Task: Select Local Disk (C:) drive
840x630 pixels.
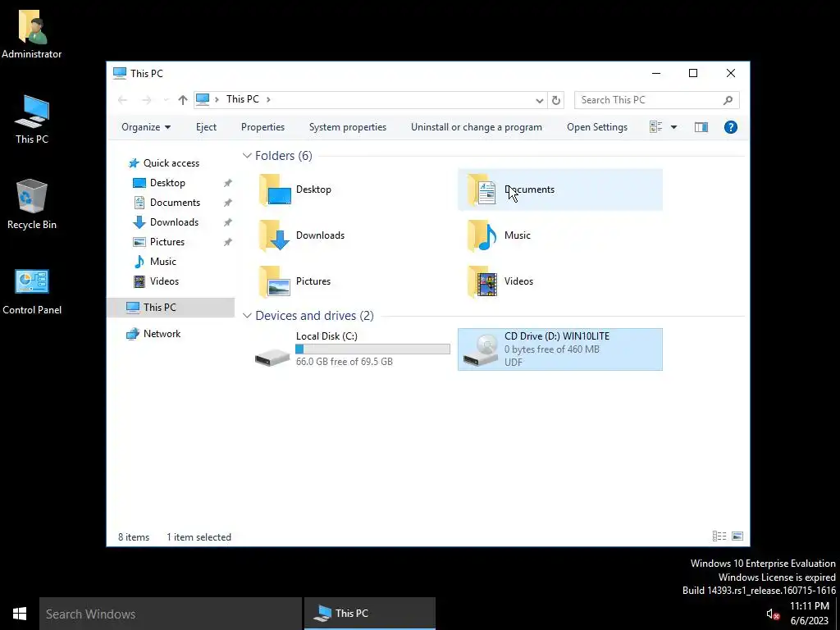Action: coord(351,349)
